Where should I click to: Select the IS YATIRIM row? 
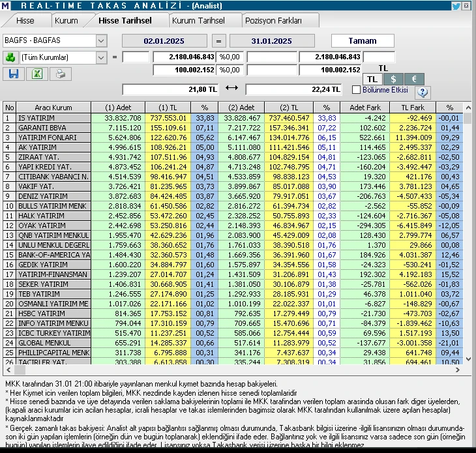[233, 118]
